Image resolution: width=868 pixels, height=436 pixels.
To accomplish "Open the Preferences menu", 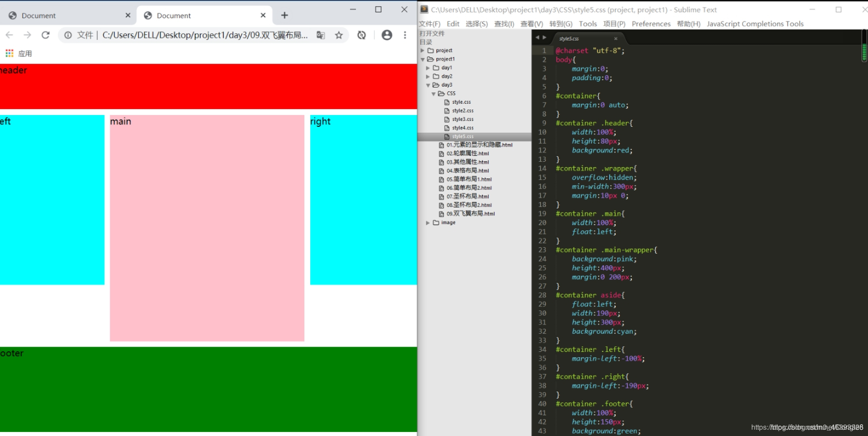I will pos(651,24).
